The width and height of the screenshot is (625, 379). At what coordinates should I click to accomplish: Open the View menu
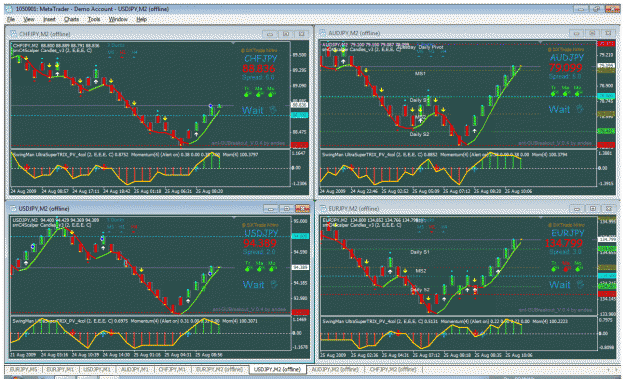point(29,19)
